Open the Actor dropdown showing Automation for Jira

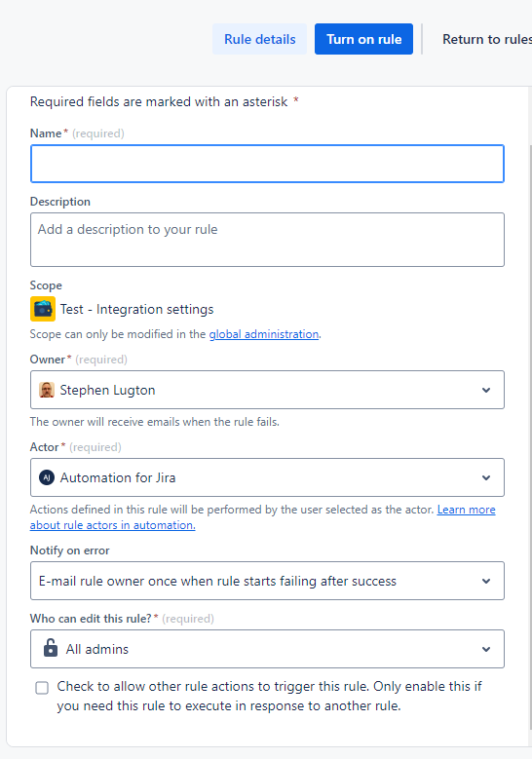tap(267, 477)
